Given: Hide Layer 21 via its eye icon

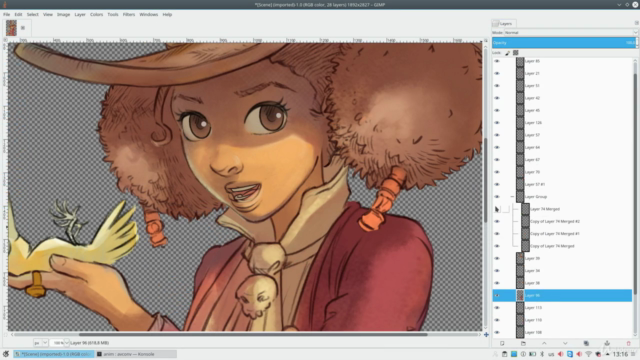Looking at the screenshot, I should (x=497, y=73).
